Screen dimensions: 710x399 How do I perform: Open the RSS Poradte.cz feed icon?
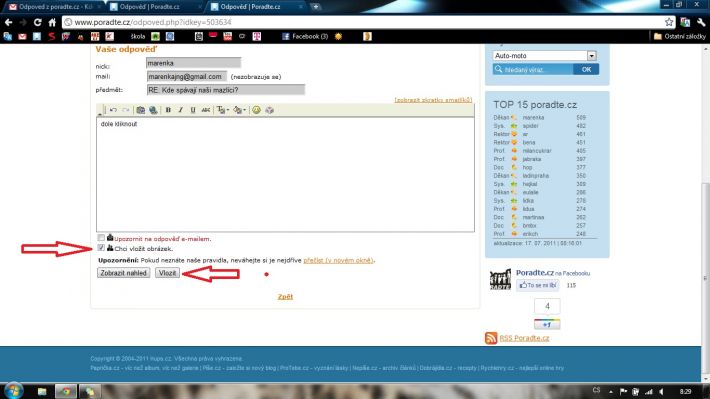tap(491, 338)
